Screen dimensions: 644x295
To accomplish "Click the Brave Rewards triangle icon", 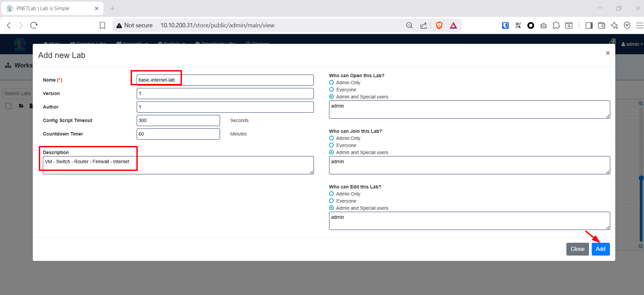I will [453, 25].
